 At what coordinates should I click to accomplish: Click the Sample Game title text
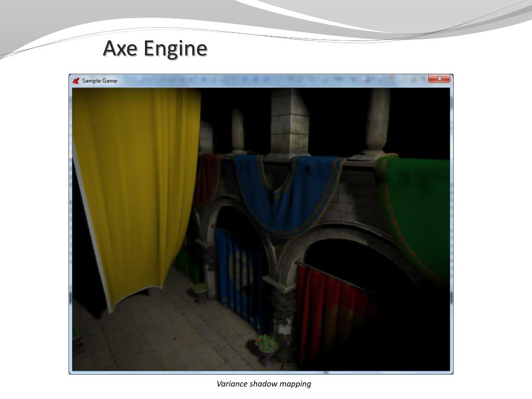(99, 81)
